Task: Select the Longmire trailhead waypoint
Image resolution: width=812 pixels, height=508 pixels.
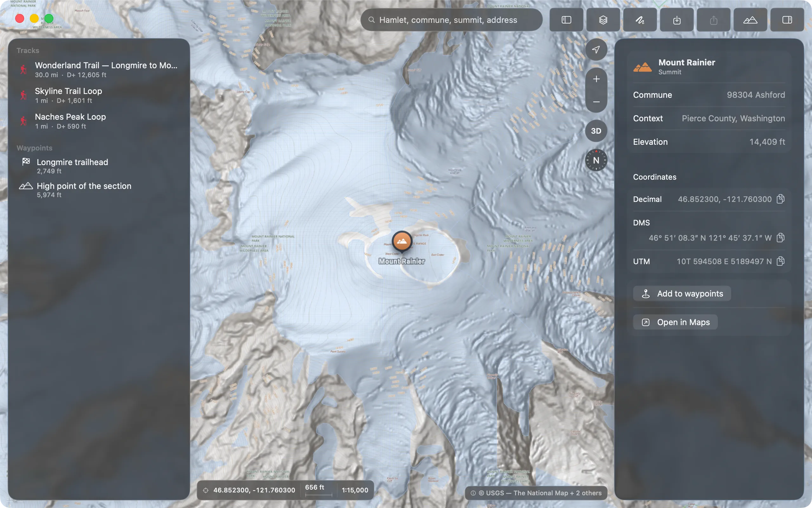Action: click(x=99, y=166)
